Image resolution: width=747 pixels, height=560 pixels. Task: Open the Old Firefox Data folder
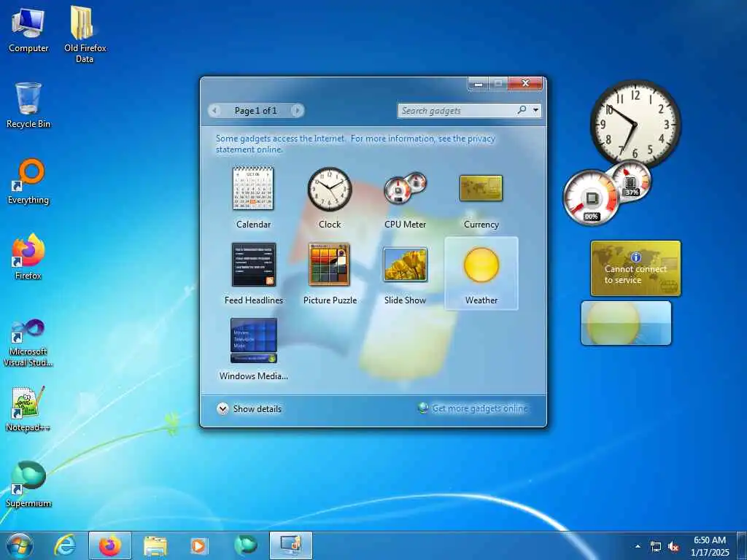[x=85, y=34]
